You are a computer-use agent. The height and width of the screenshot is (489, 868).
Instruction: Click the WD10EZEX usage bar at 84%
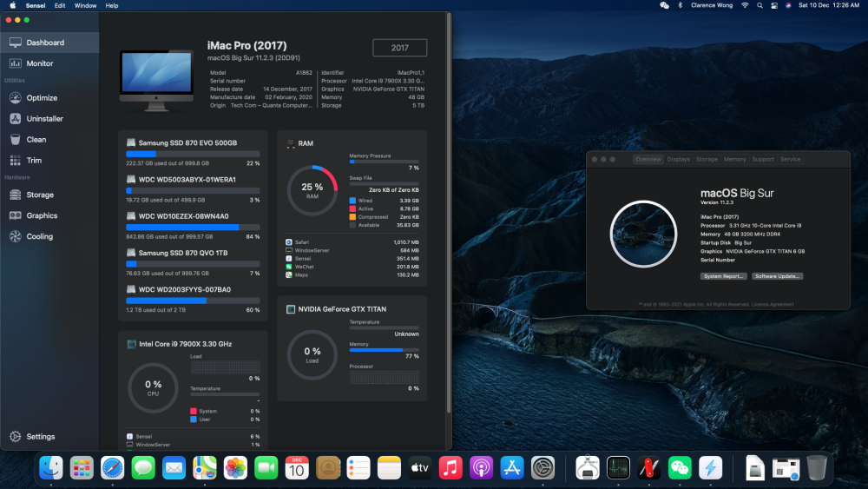[x=193, y=227]
